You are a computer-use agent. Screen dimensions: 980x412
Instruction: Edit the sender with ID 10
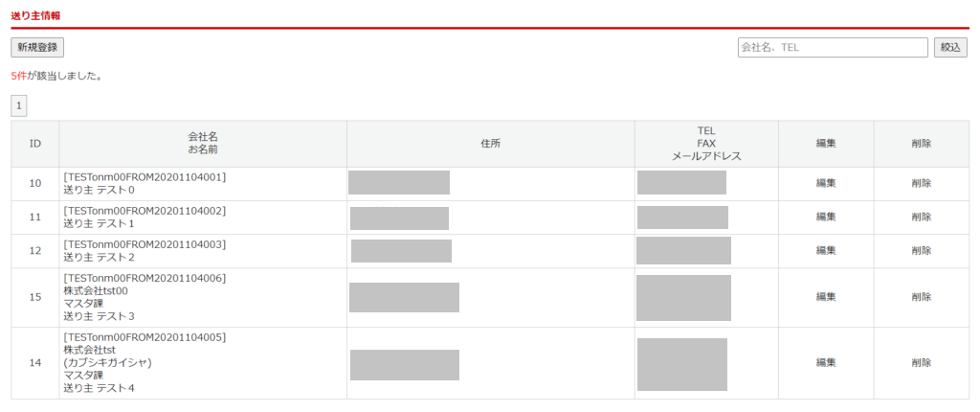826,183
